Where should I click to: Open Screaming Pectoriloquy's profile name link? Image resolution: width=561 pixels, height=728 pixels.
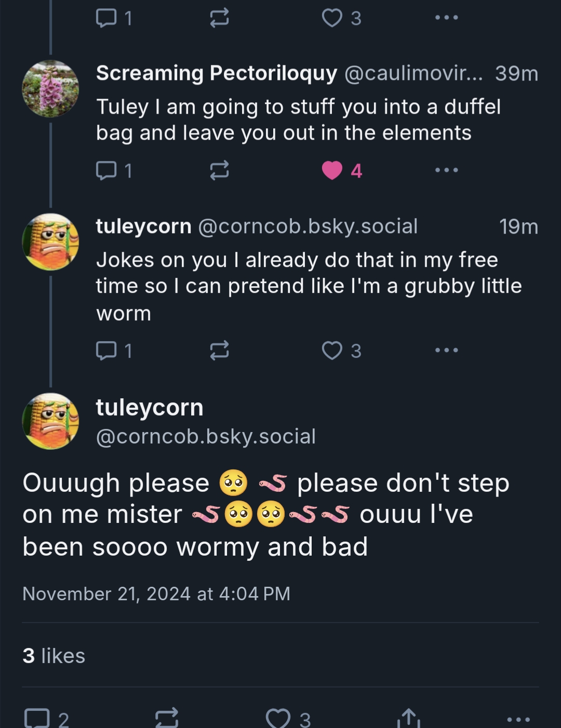click(x=217, y=73)
